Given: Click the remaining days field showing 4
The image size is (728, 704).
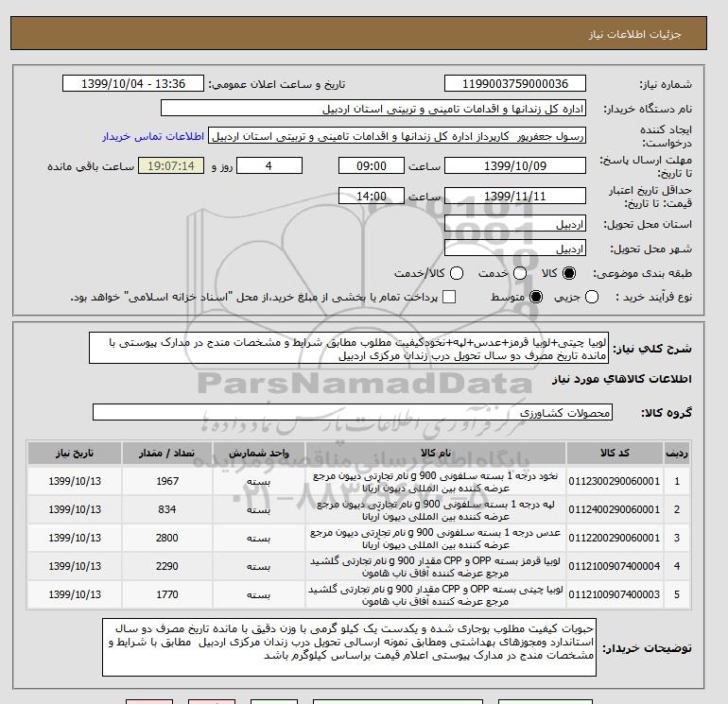Looking at the screenshot, I should tap(269, 165).
